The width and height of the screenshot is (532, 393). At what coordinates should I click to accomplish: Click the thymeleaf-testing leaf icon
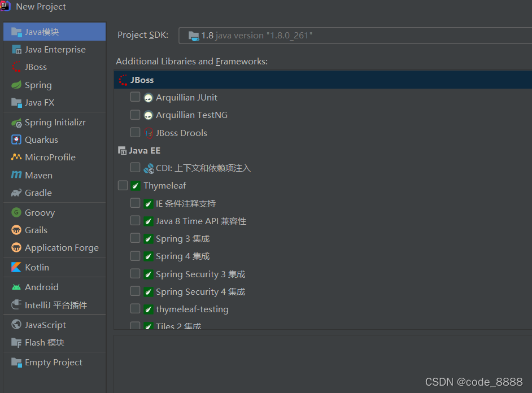149,309
